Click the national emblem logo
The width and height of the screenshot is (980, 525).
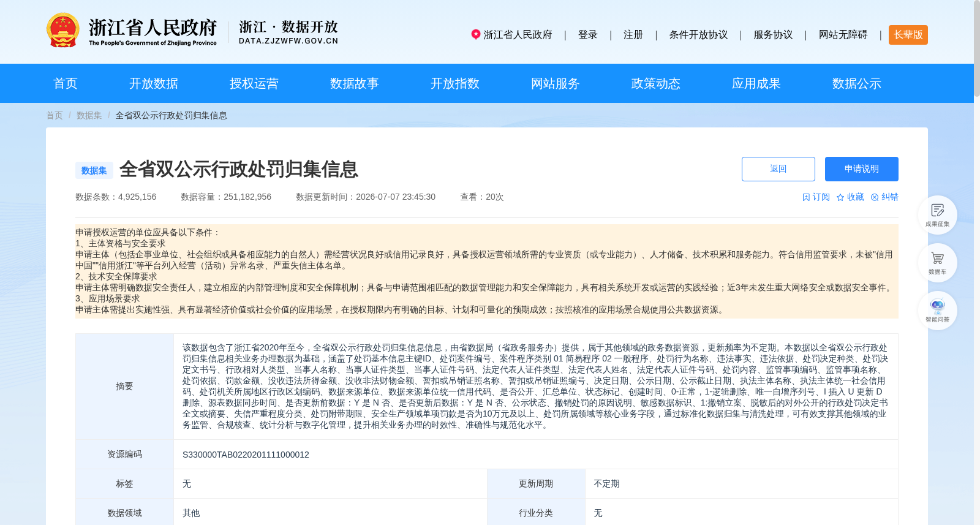pos(63,30)
